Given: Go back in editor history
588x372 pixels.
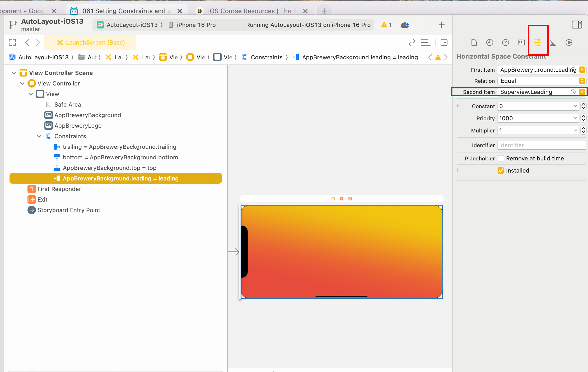Looking at the screenshot, I should 27,42.
